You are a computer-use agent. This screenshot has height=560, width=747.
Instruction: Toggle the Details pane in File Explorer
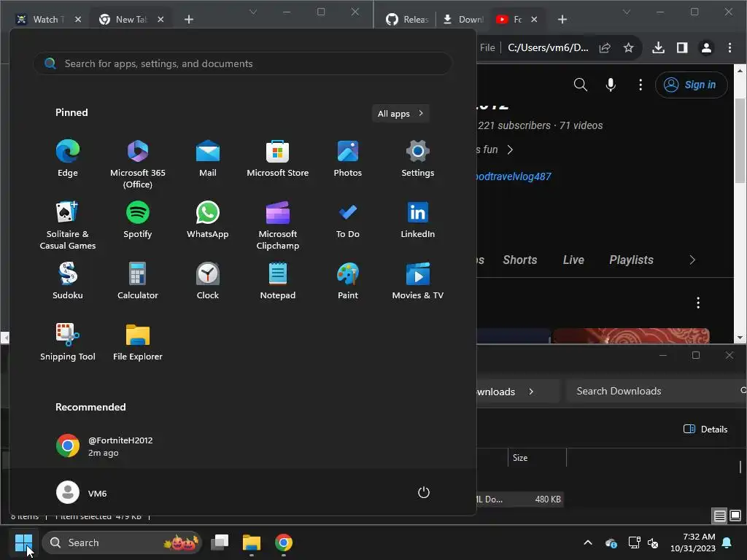[705, 429]
